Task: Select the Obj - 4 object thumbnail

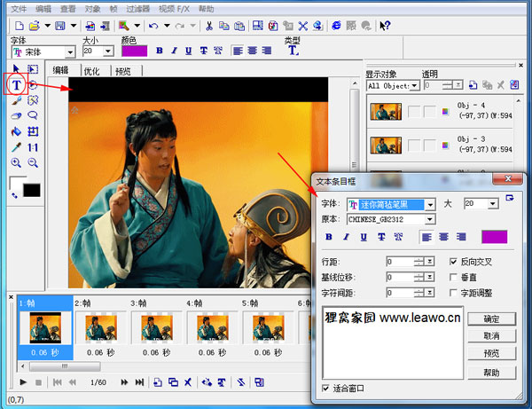Action: [386, 111]
